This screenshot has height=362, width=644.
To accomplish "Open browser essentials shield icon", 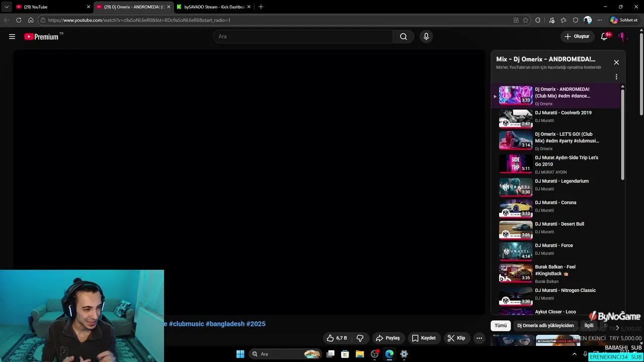I will point(576,20).
